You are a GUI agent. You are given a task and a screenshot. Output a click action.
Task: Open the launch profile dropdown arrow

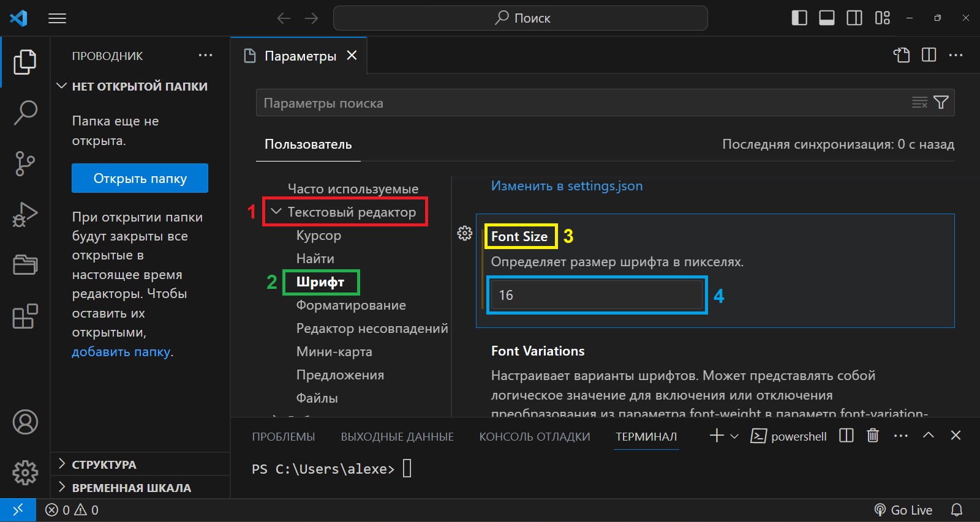734,436
